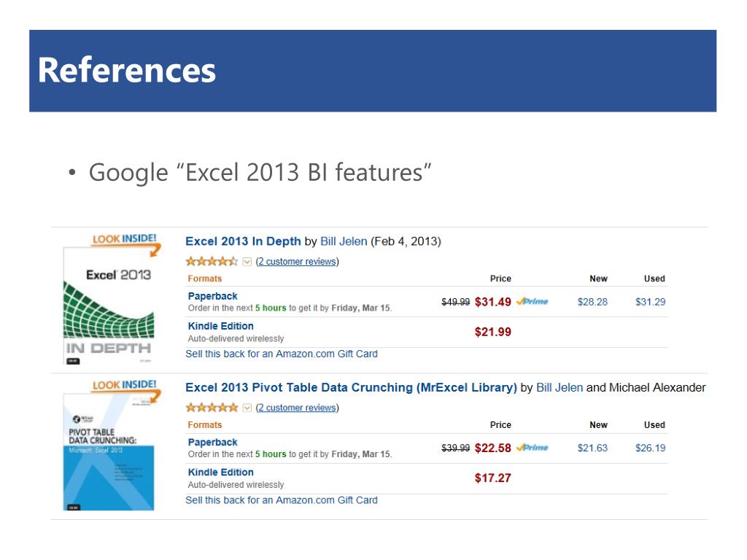Click Prime logo beside $31.49 price
This screenshot has height=560, width=747.
[x=533, y=302]
